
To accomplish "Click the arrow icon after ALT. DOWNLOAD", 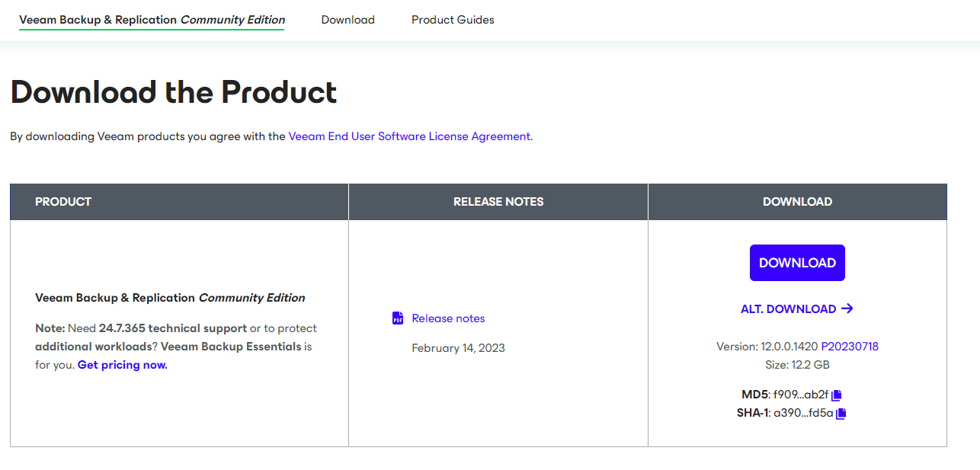I will 847,309.
